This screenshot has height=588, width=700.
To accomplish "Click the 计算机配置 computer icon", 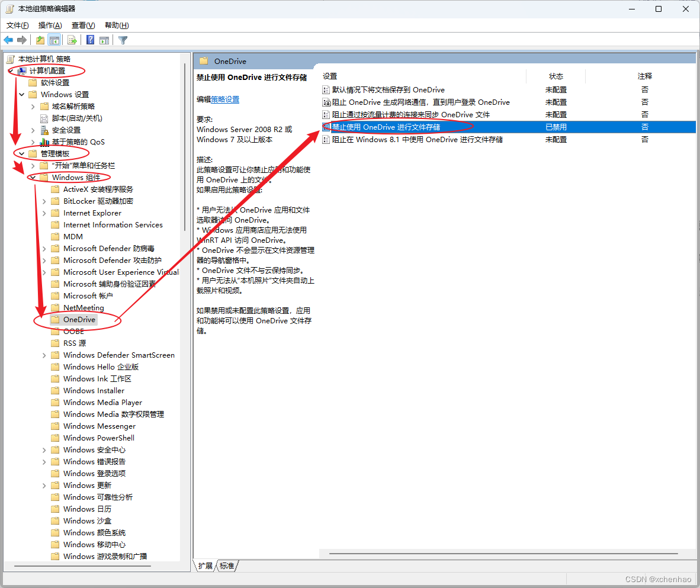I will pyautogui.click(x=22, y=71).
